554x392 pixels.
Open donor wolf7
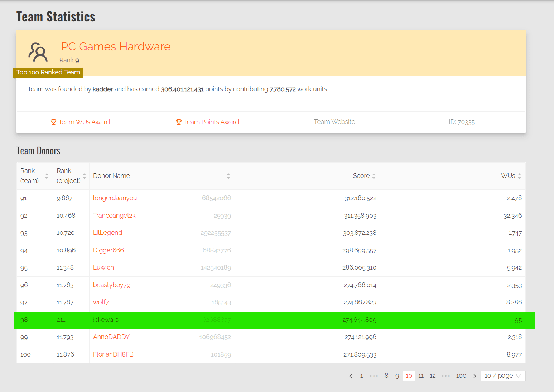[x=101, y=302]
